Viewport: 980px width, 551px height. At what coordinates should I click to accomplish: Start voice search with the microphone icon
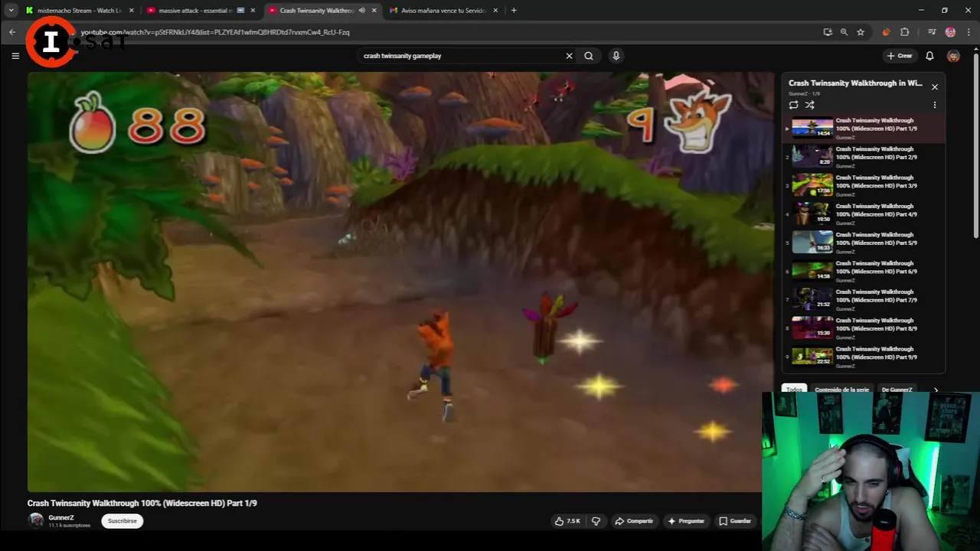pyautogui.click(x=616, y=56)
